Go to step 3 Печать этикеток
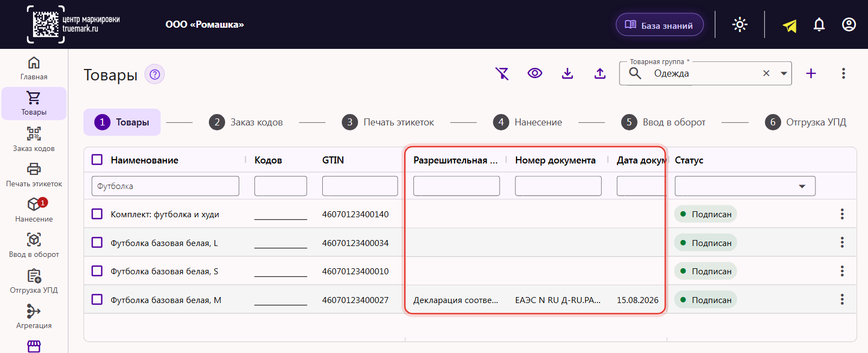The height and width of the screenshot is (353, 868). click(x=388, y=122)
